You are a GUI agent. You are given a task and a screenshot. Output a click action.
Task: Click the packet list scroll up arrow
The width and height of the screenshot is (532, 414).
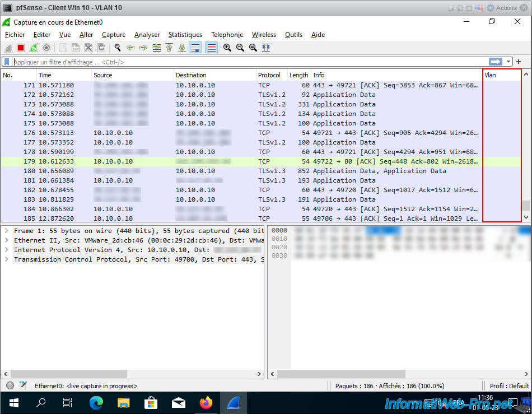pyautogui.click(x=526, y=74)
